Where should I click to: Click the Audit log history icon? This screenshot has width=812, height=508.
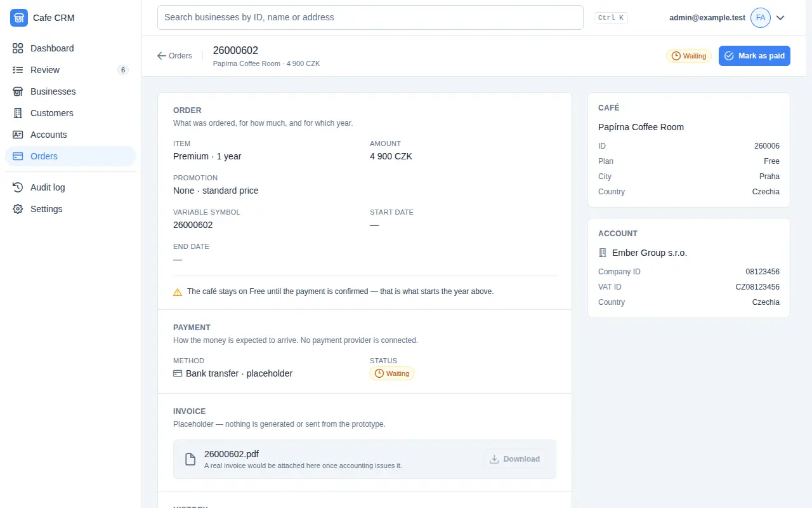[x=18, y=187]
